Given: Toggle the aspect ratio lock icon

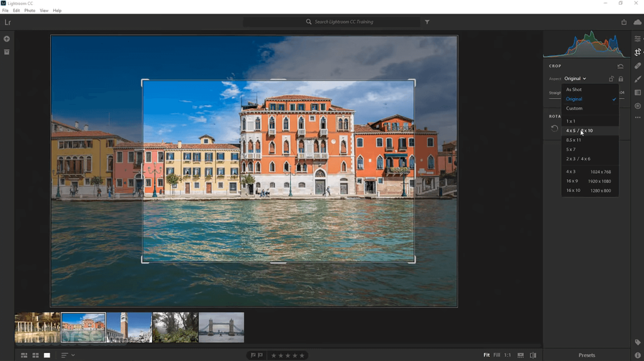Looking at the screenshot, I should click(621, 79).
